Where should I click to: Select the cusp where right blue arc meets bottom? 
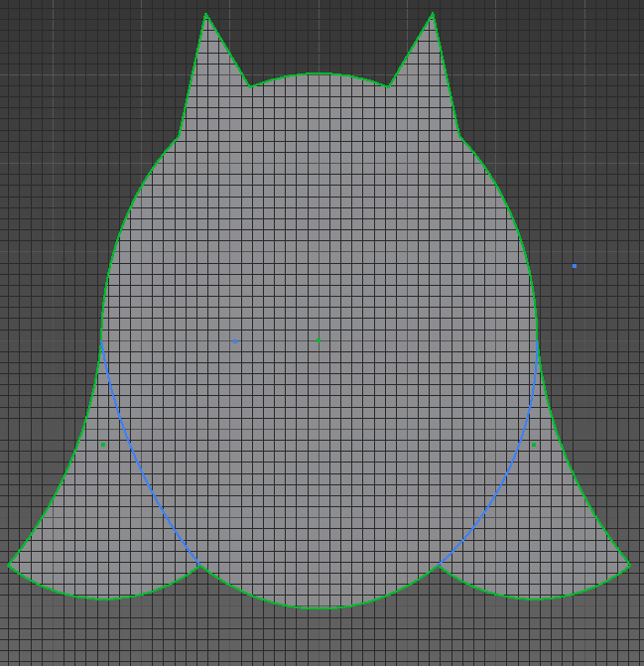tap(439, 566)
